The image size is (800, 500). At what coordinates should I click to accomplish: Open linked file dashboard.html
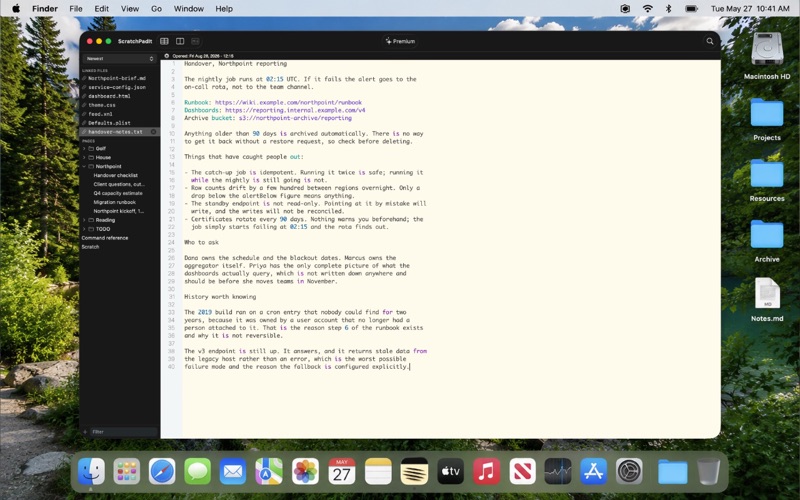click(x=109, y=96)
